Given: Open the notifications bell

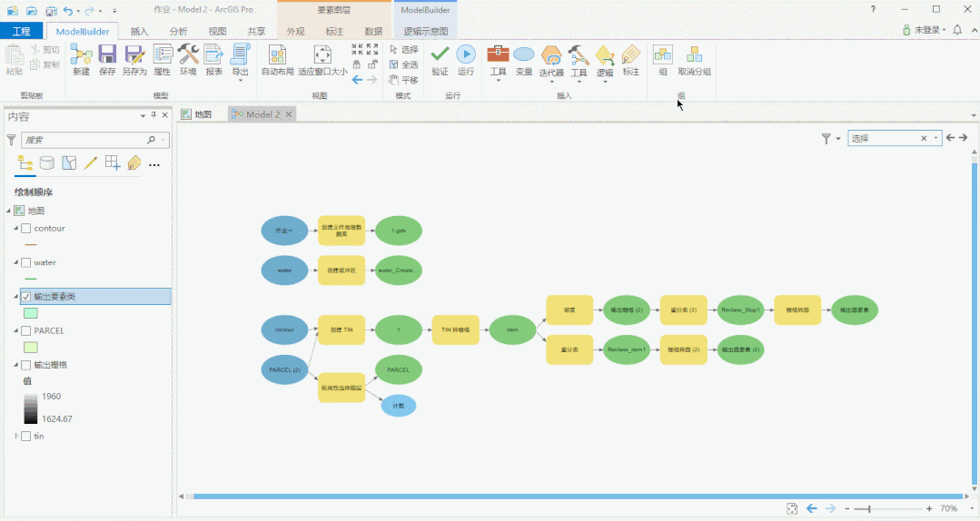Looking at the screenshot, I should 957,29.
